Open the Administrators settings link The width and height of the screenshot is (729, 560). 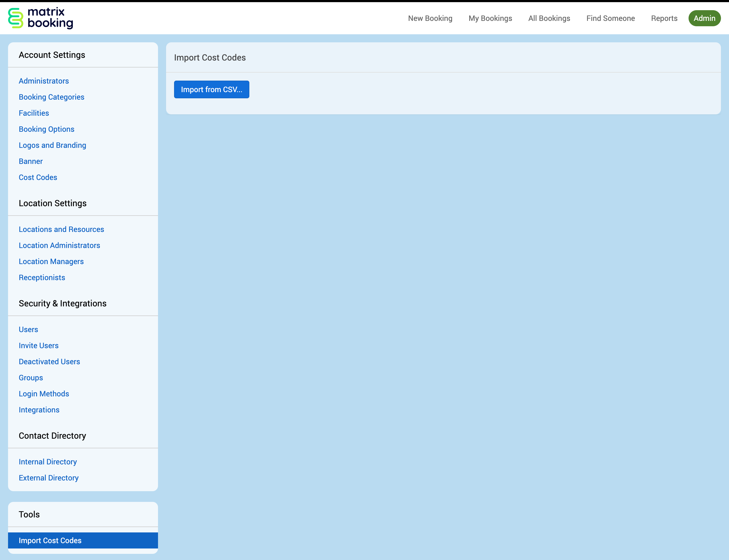click(44, 81)
